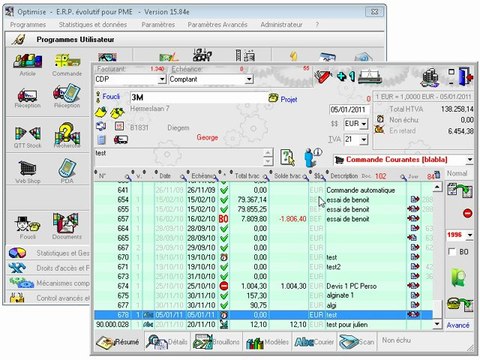Open the Paramètres Avancés menu
Screen dimensions: 480x360
(x=217, y=25)
